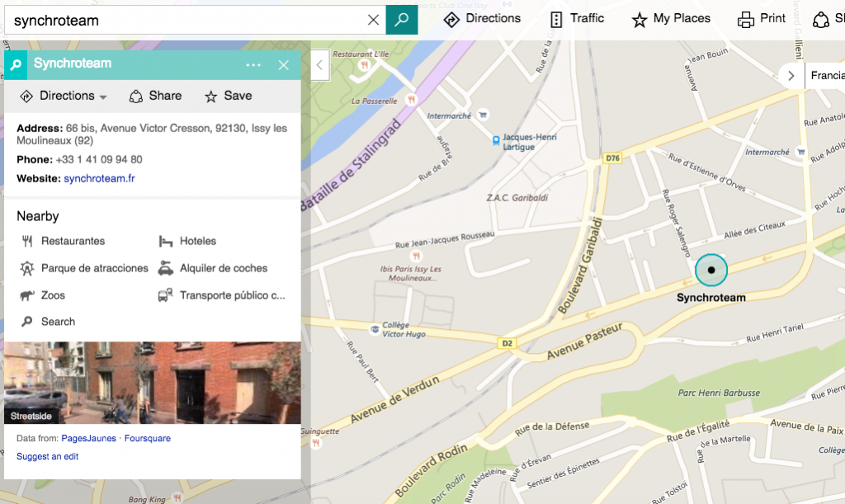845x504 pixels.
Task: Open Directions in the top toolbar
Action: click(x=482, y=19)
